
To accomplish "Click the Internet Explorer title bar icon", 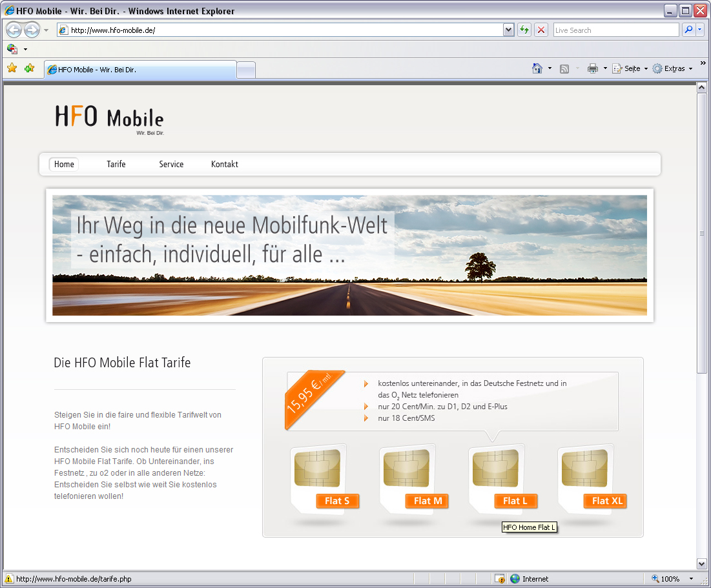I will [x=10, y=10].
